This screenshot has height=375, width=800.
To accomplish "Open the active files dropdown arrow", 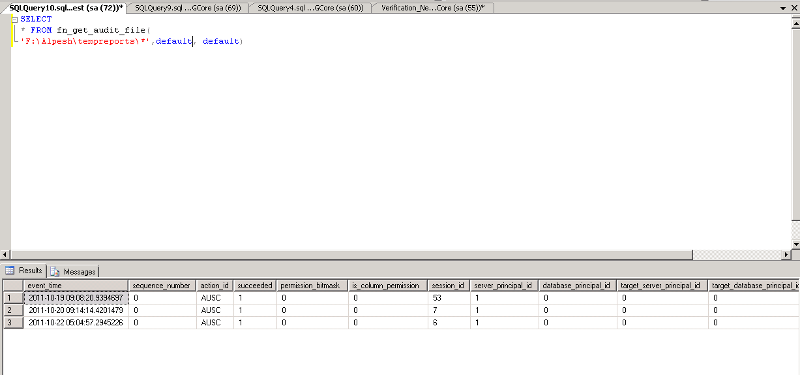I will point(784,8).
